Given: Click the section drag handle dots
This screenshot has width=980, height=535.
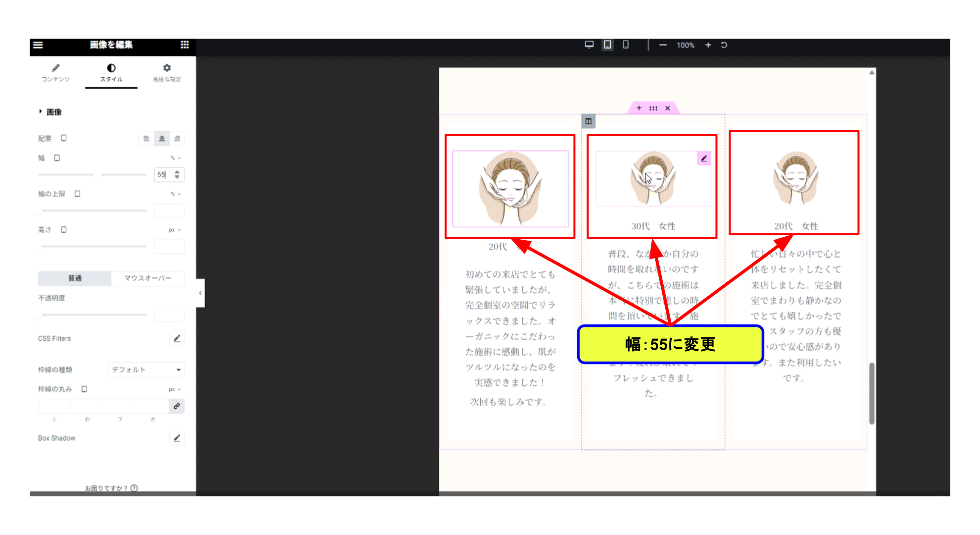Looking at the screenshot, I should coord(653,108).
